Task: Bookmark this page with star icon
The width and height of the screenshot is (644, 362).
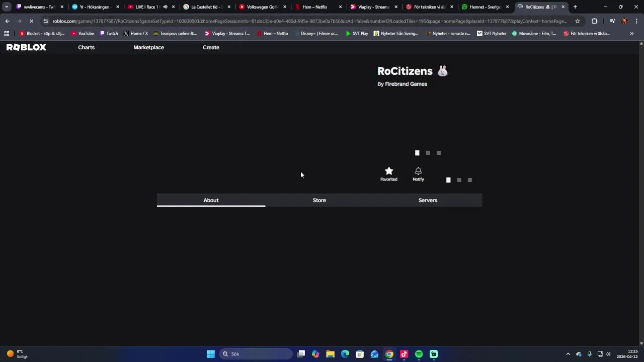Action: pos(578,21)
